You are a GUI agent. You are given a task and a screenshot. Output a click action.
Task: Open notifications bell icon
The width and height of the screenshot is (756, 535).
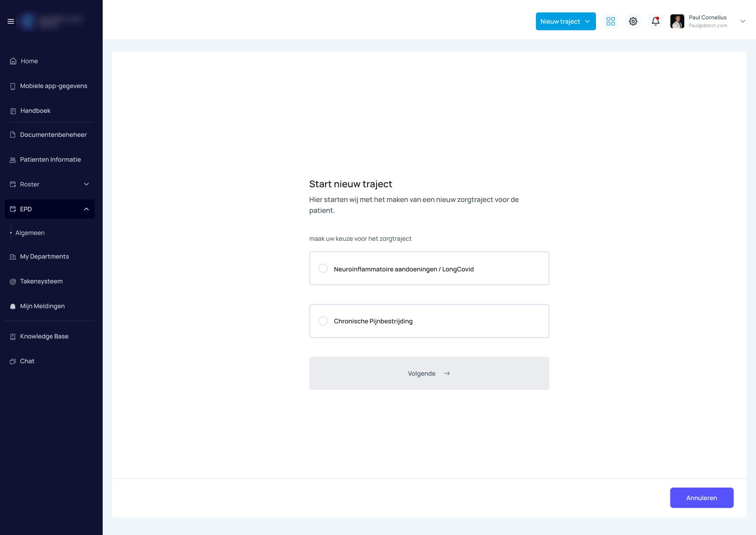coord(655,21)
